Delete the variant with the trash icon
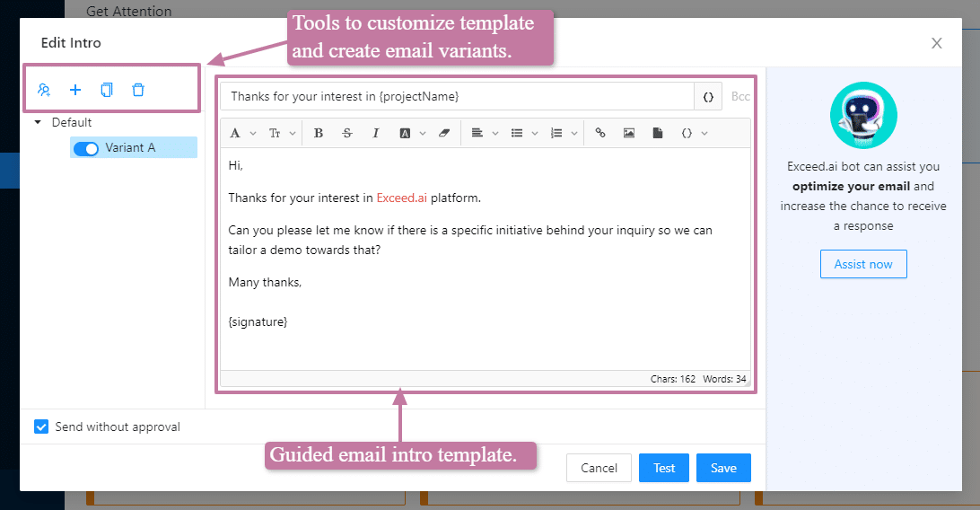 138,90
